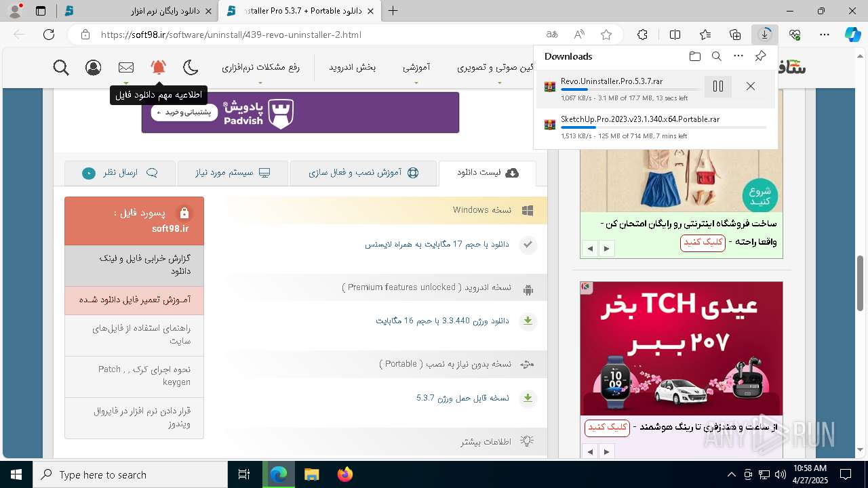Click the read aloud icon
The width and height of the screenshot is (868, 488).
pyautogui.click(x=579, y=35)
